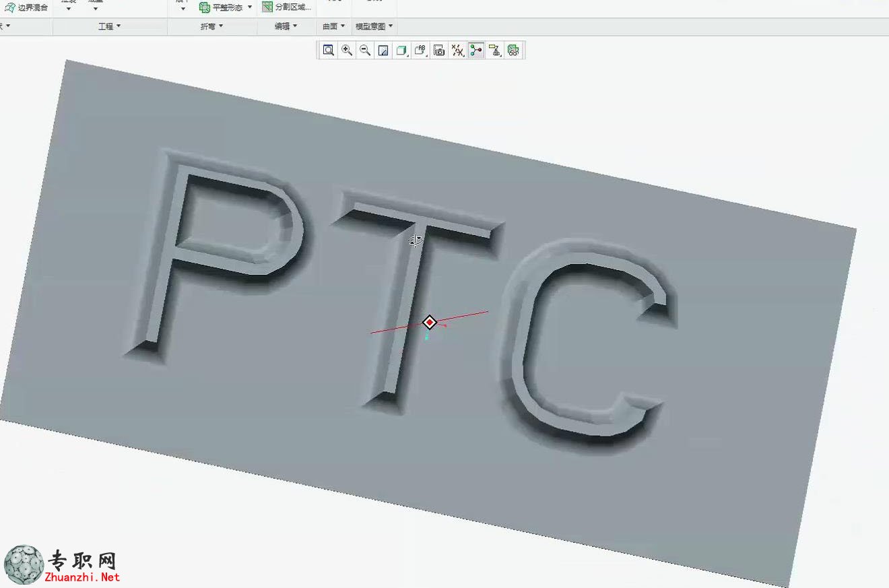Expand the 折弯 group dropdown

tap(211, 26)
